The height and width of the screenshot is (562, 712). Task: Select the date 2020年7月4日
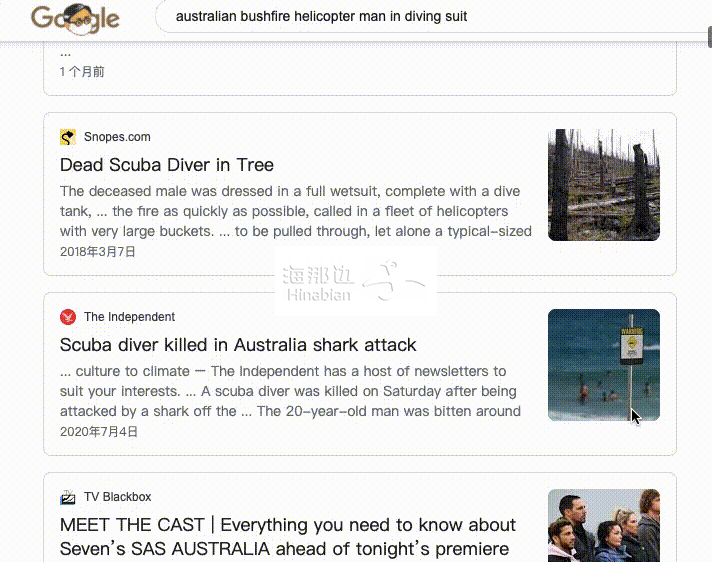99,431
